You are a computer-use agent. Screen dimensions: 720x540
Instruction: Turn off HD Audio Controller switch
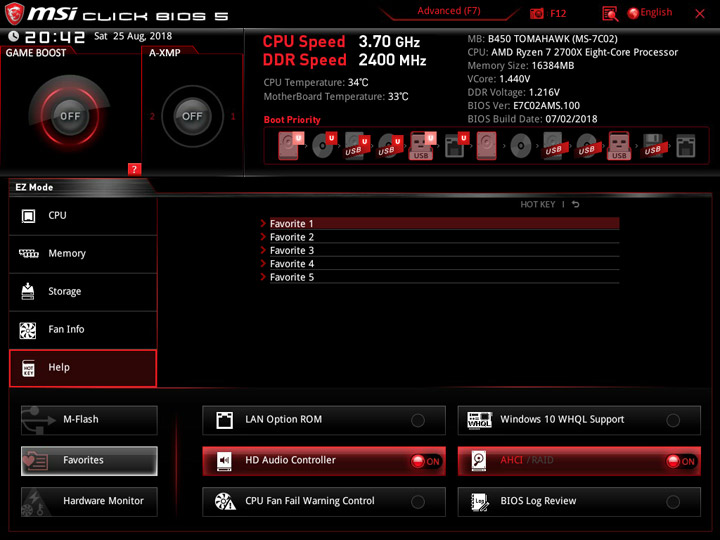point(426,461)
